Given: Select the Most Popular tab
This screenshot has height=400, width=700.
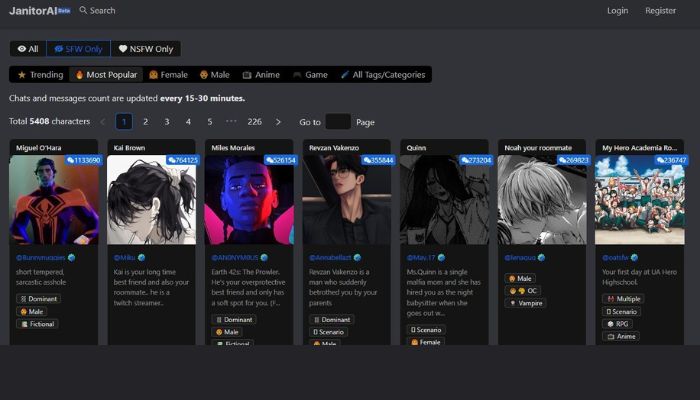Looking at the screenshot, I should (106, 75).
